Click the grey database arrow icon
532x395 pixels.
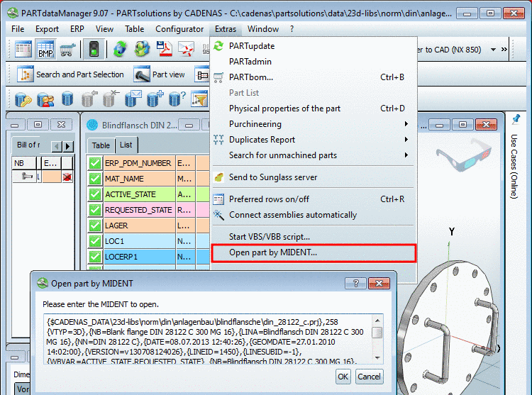89,99
